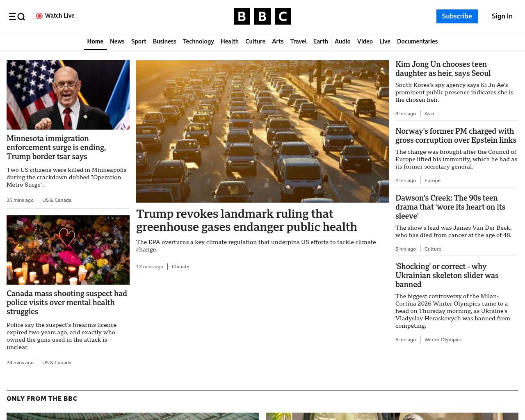Click US & Canada tag under Minnesota story
525x420 pixels.
(x=57, y=200)
